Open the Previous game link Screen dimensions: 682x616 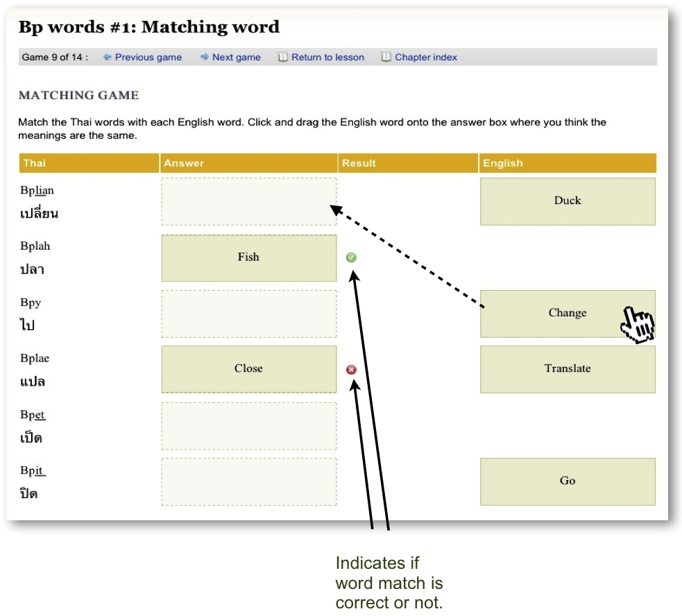click(x=148, y=57)
